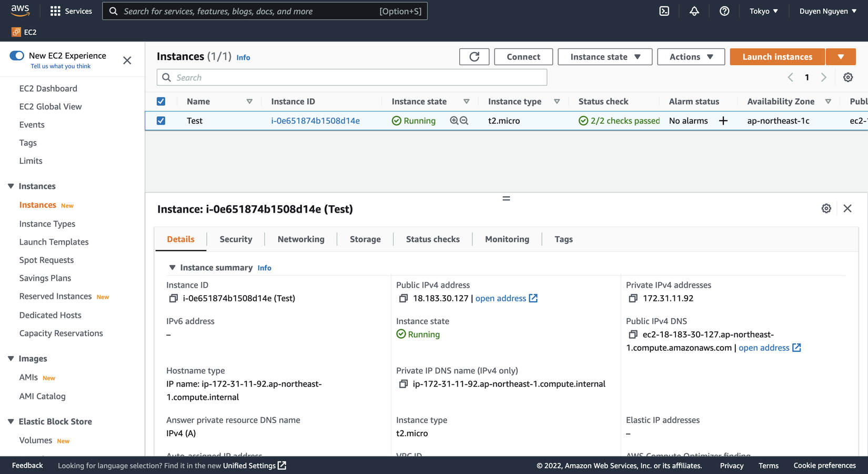Open the Actions dropdown
This screenshot has width=868, height=474.
pos(691,57)
